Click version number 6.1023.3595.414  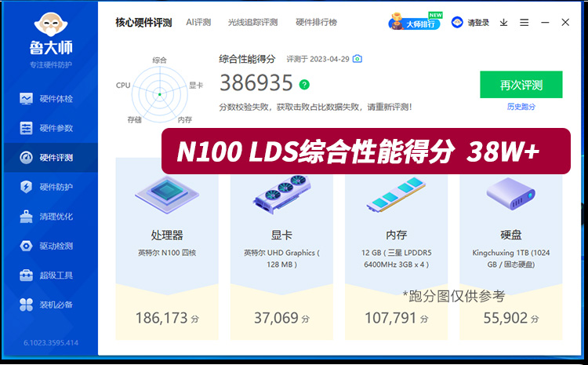pos(51,343)
